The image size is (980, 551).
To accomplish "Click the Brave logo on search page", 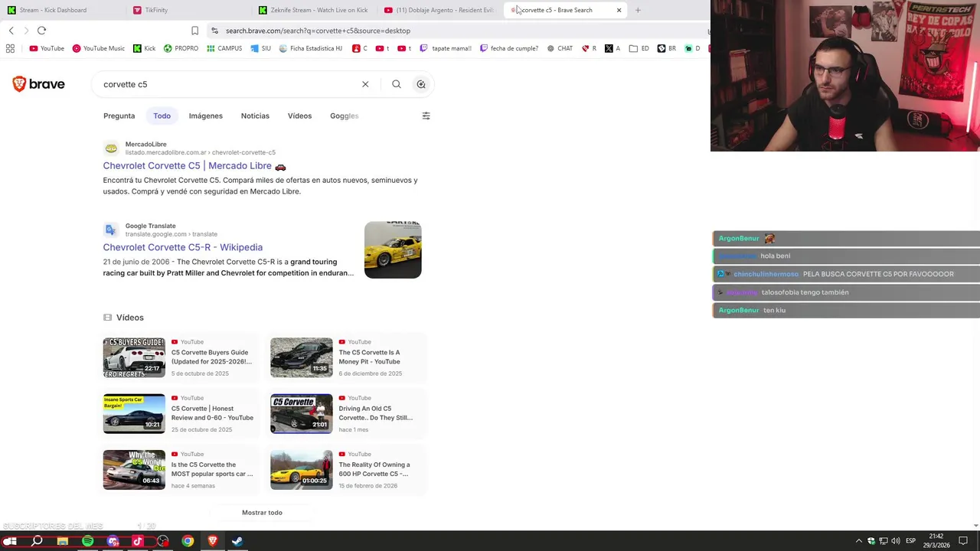I will pos(38,84).
